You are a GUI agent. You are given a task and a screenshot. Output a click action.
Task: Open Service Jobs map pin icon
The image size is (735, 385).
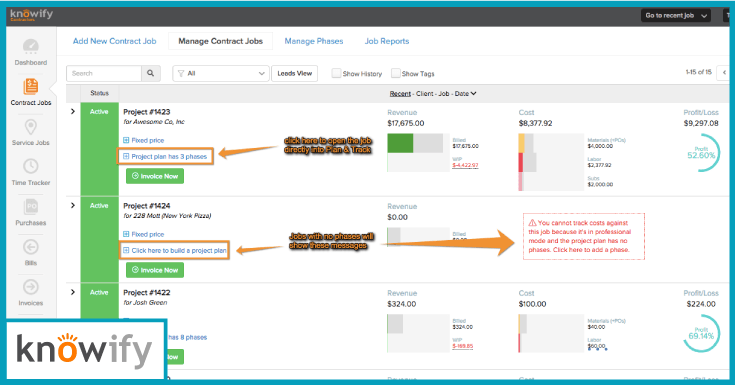31,127
